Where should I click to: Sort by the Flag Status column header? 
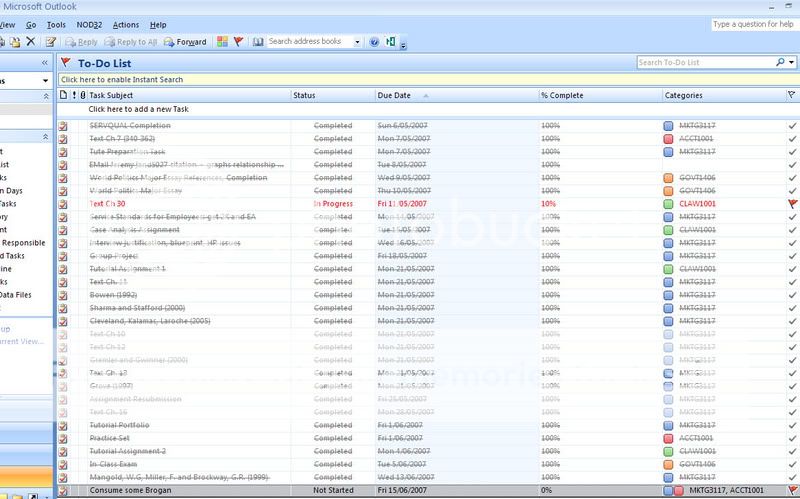[791, 95]
